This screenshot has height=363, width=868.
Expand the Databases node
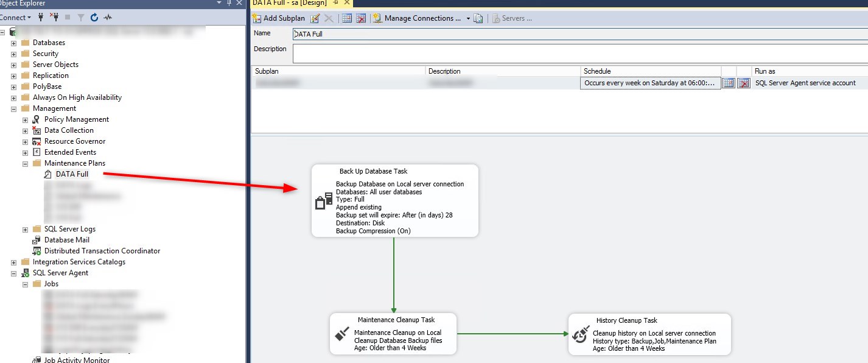(x=13, y=42)
